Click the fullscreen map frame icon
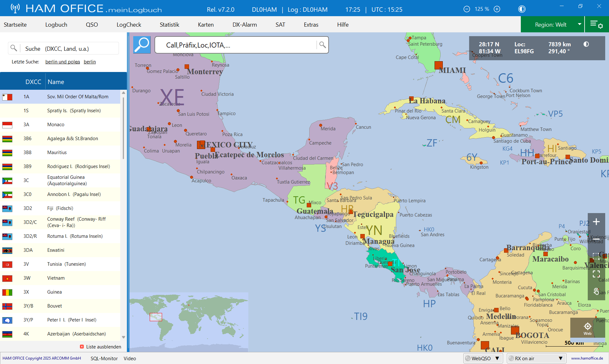This screenshot has height=364, width=609. pos(596,274)
